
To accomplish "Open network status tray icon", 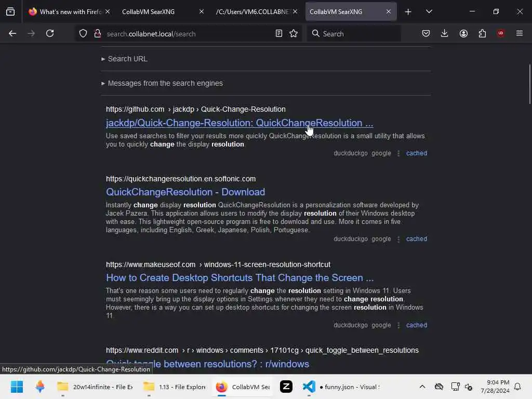I will pos(455,387).
